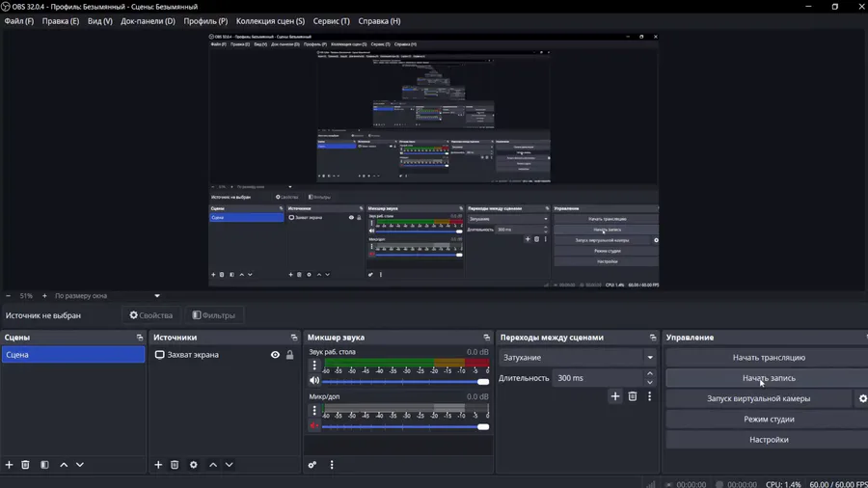Open options menu for Микр/доп channel
The height and width of the screenshot is (488, 868).
(314, 410)
